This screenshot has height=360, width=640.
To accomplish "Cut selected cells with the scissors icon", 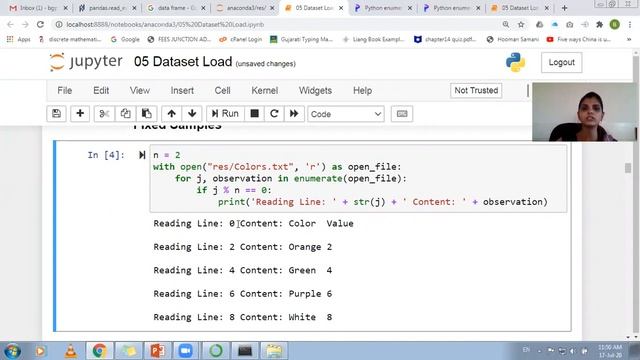I will (104, 114).
